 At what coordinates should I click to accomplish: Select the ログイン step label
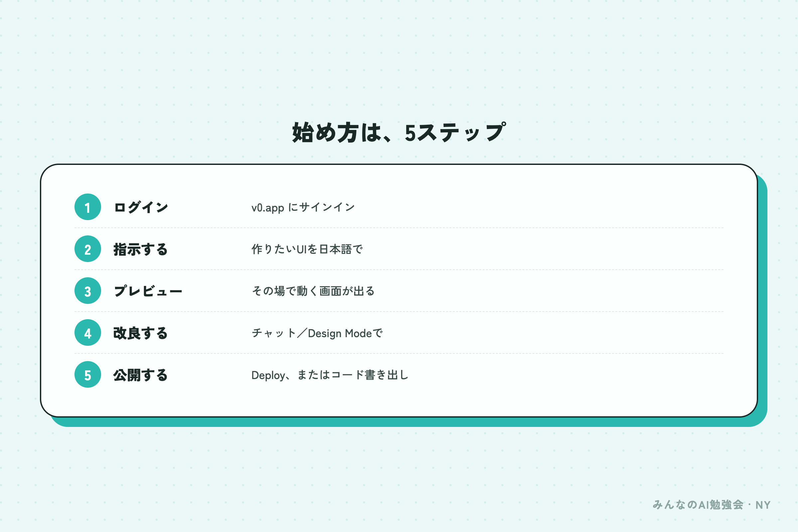tap(141, 207)
